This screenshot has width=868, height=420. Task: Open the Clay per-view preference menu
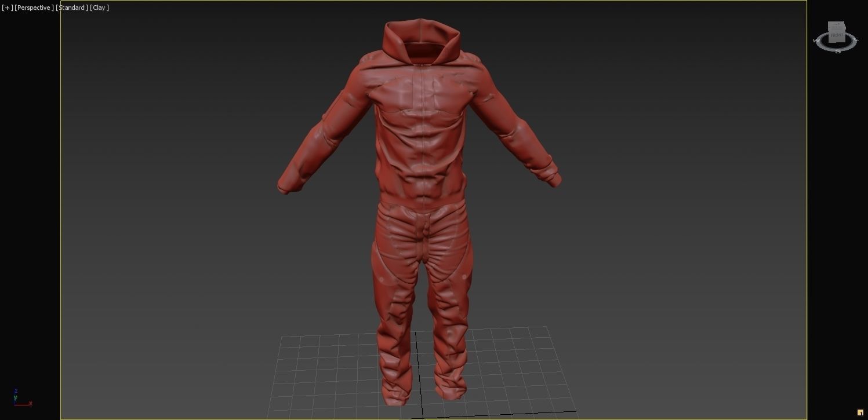[99, 8]
